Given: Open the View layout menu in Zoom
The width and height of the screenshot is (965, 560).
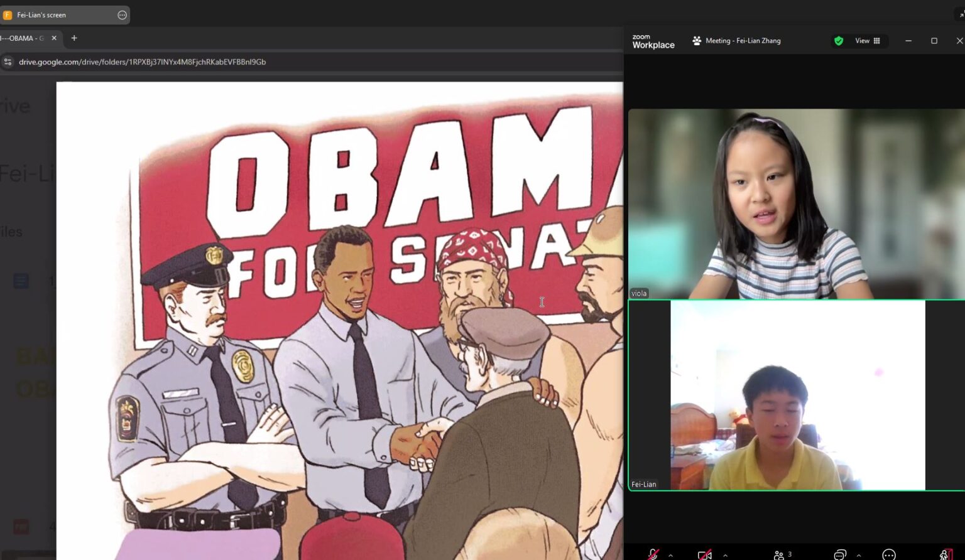Looking at the screenshot, I should pos(868,41).
